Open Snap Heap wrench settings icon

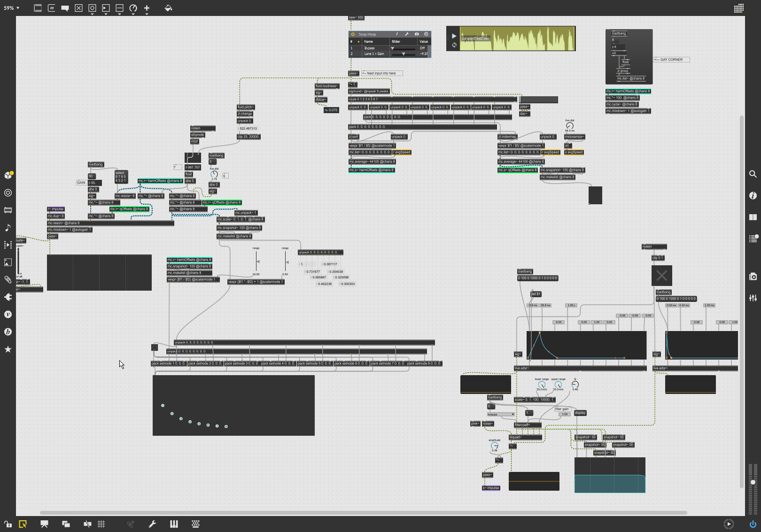click(407, 34)
